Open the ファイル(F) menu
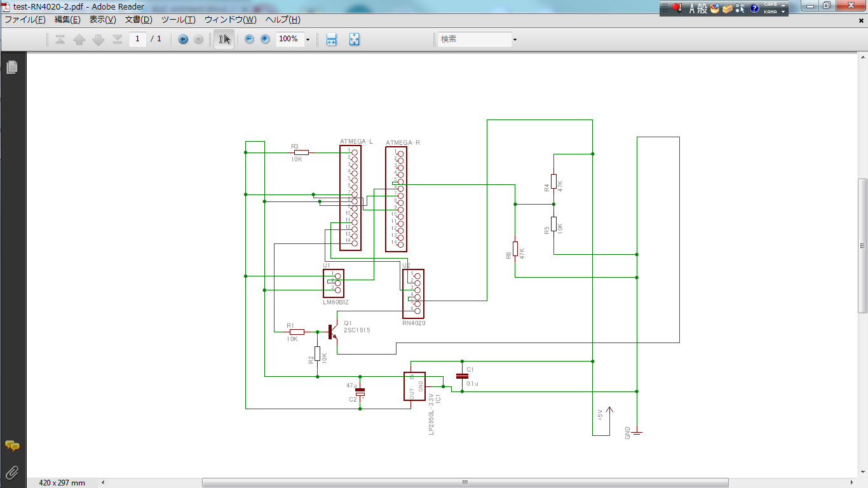Viewport: 868px width, 488px height. click(25, 20)
